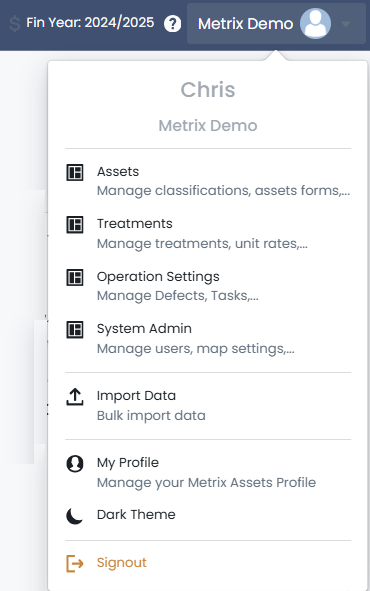Image resolution: width=370 pixels, height=591 pixels.
Task: Click the My Profile person icon
Action: pyautogui.click(x=75, y=464)
